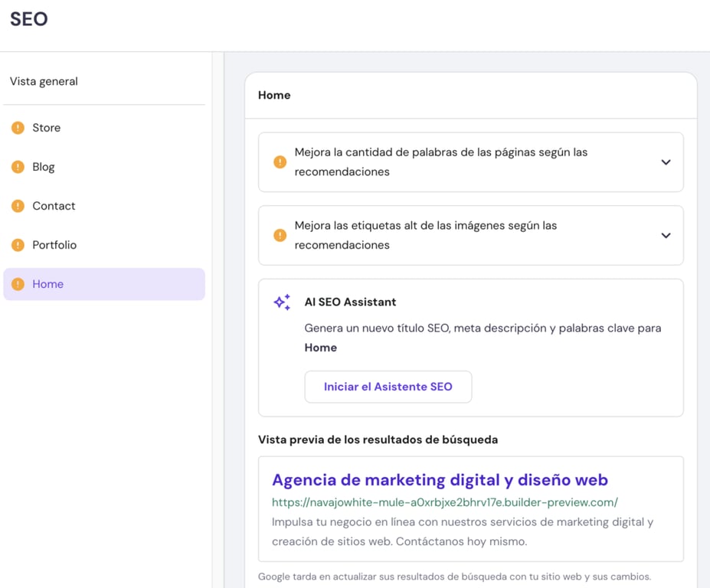Click the warning icon next to Home

[17, 283]
